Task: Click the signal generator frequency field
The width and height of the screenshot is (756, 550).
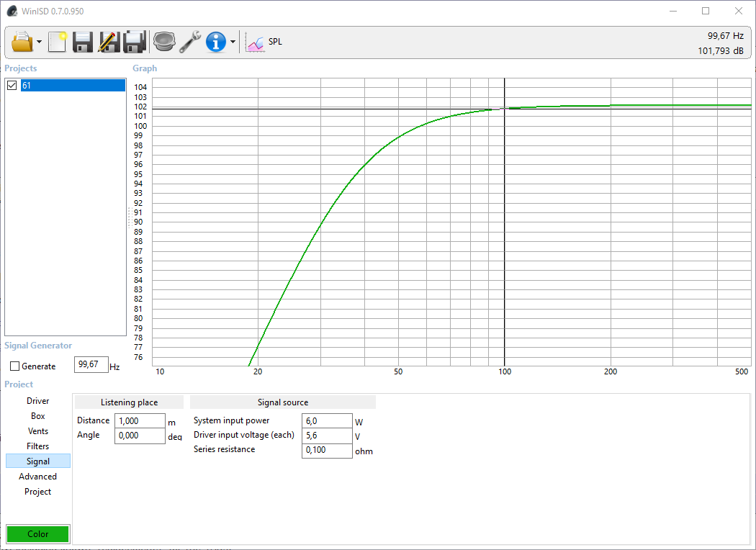Action: tap(91, 364)
